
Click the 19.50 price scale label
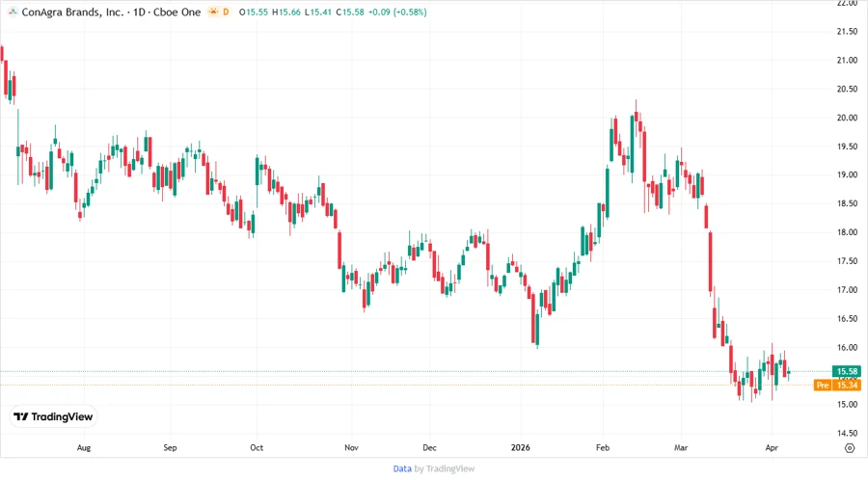pyautogui.click(x=847, y=147)
